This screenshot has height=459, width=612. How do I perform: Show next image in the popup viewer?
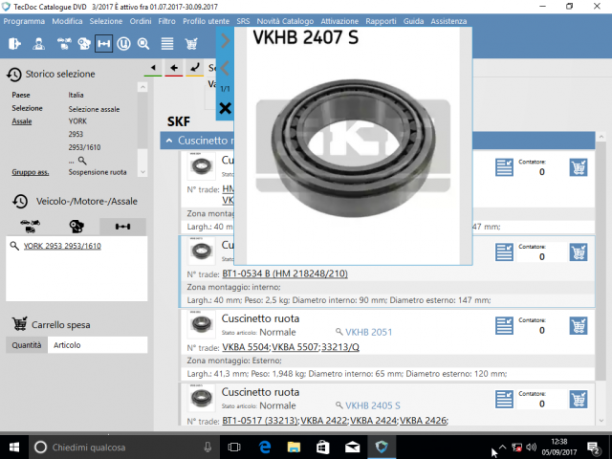[225, 41]
